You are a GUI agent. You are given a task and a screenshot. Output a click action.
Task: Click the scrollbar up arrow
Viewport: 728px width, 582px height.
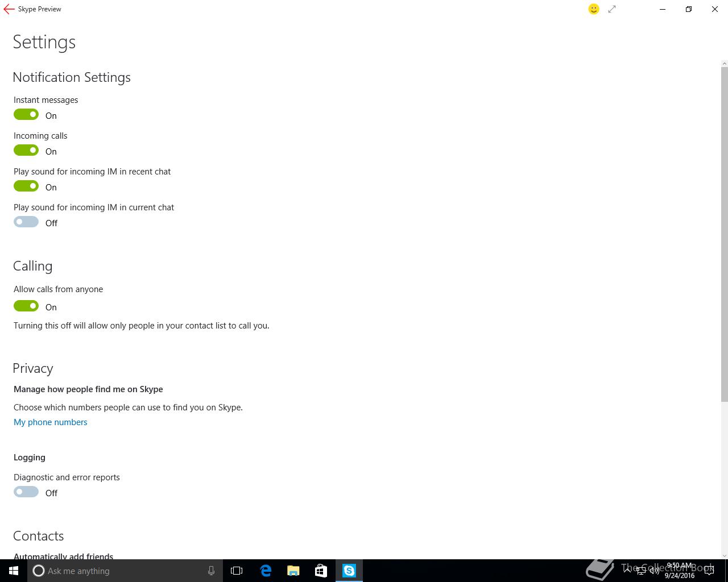[x=725, y=63]
